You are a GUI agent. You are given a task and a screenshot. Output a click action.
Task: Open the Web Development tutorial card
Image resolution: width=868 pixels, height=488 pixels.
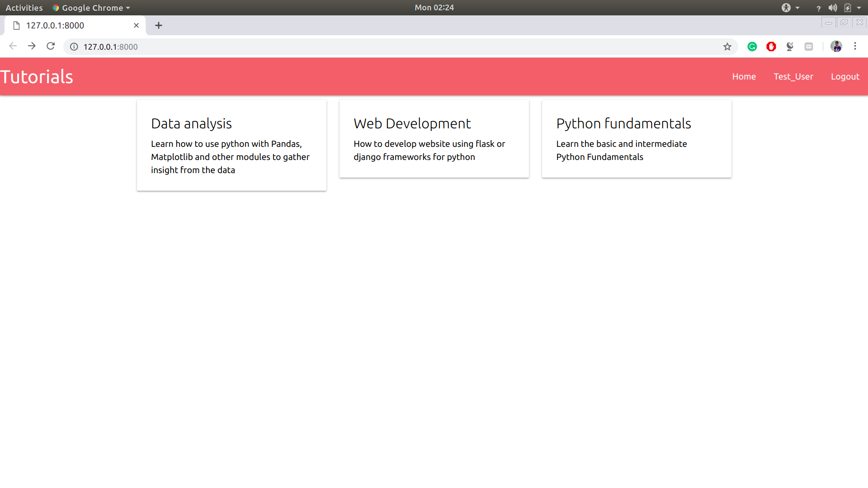pos(434,138)
